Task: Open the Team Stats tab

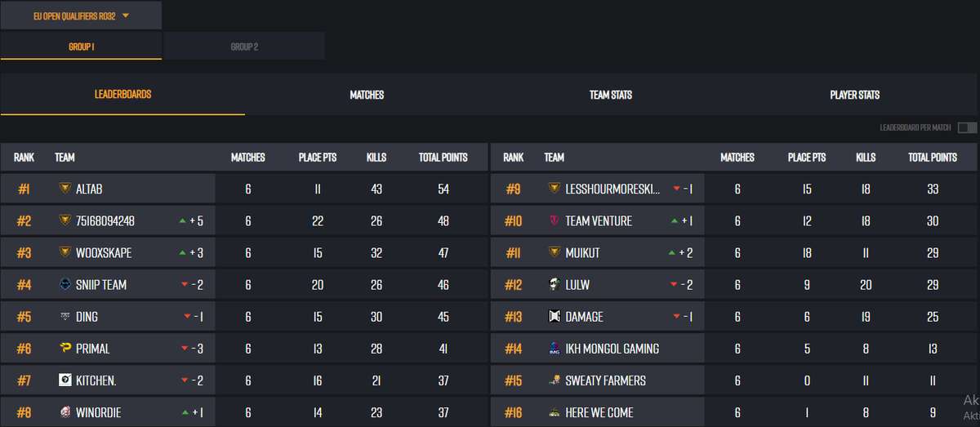Action: click(611, 95)
